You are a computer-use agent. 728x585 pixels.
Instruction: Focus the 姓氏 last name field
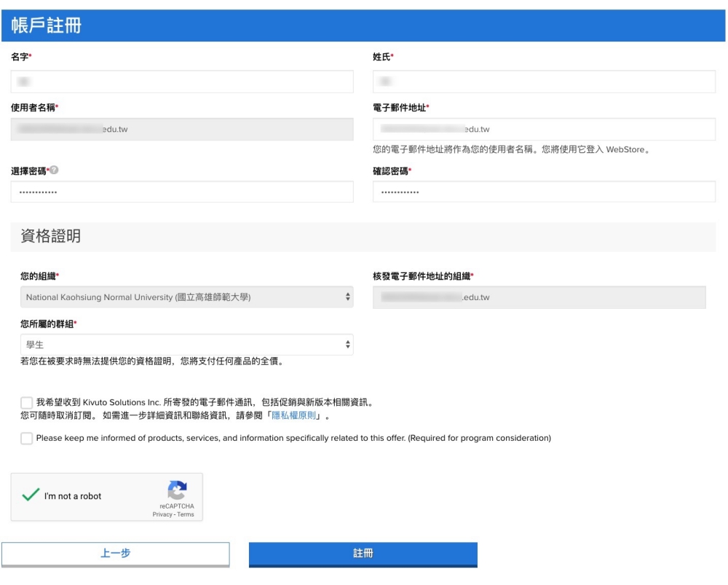pyautogui.click(x=544, y=82)
